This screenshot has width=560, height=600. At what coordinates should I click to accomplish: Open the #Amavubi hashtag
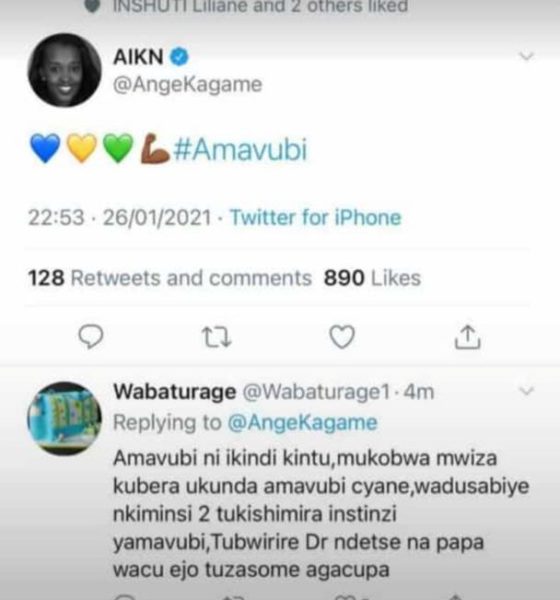240,149
